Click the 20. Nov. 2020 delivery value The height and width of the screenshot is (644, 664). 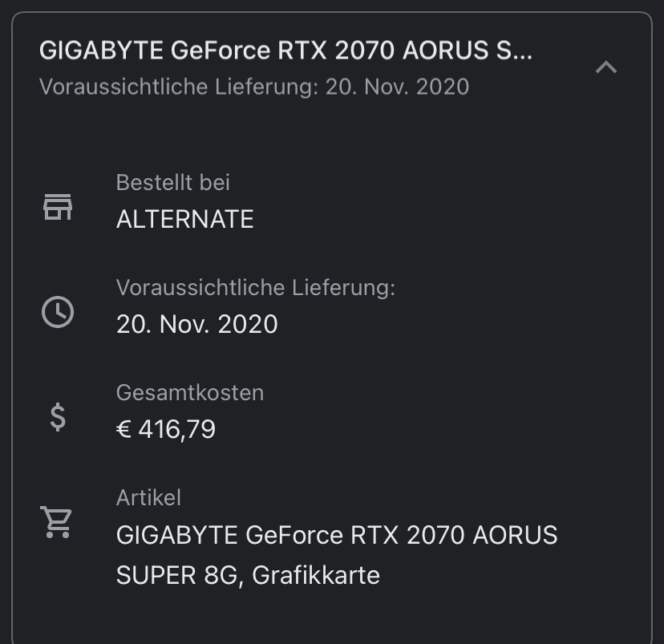click(196, 324)
